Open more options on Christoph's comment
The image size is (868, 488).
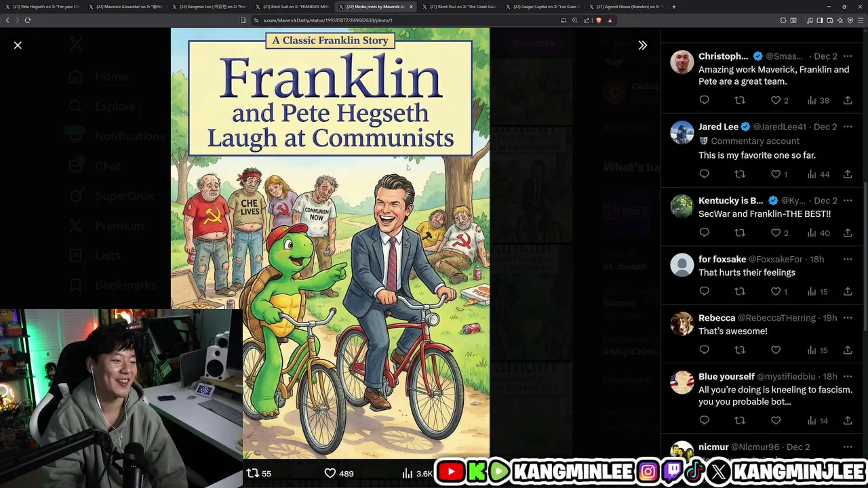(848, 56)
